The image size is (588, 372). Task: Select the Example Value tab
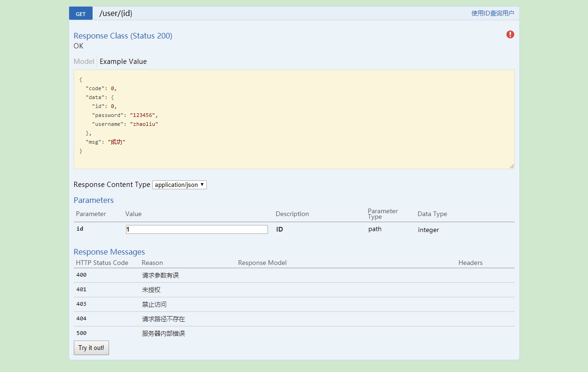(123, 62)
